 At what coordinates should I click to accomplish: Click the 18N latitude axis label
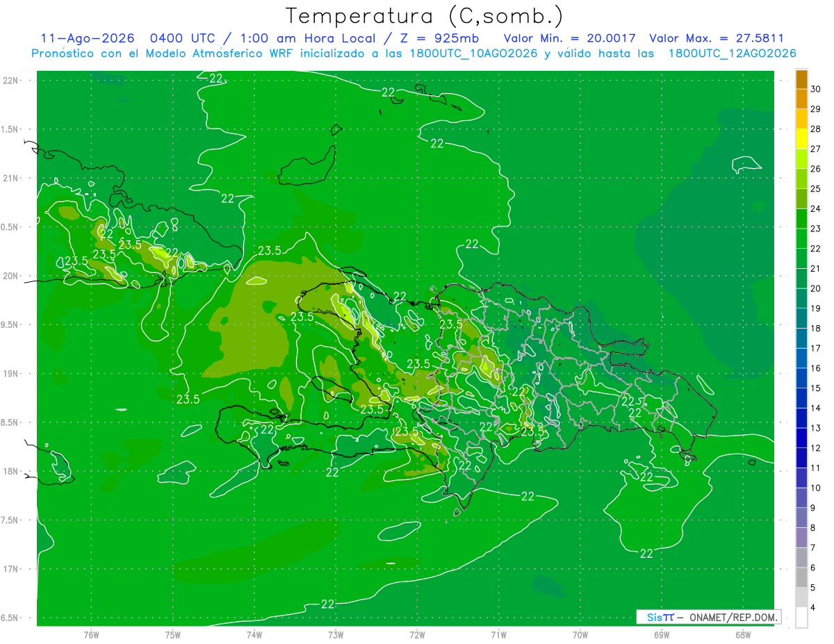[11, 471]
